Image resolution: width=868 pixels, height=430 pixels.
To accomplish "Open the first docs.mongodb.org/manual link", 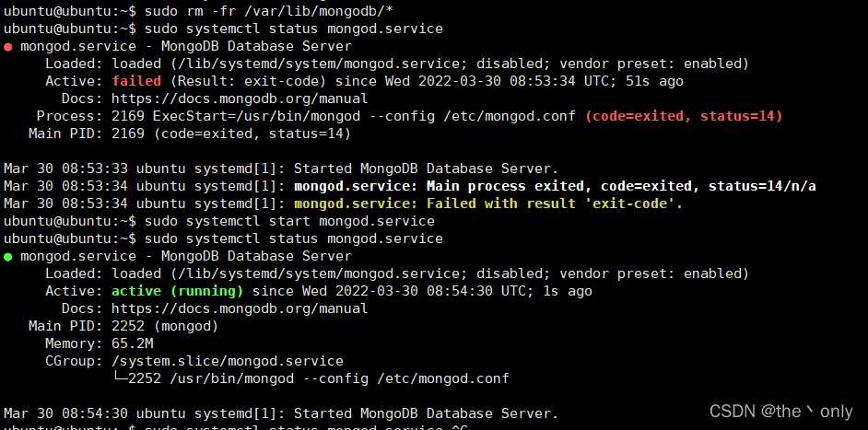I will (x=240, y=99).
